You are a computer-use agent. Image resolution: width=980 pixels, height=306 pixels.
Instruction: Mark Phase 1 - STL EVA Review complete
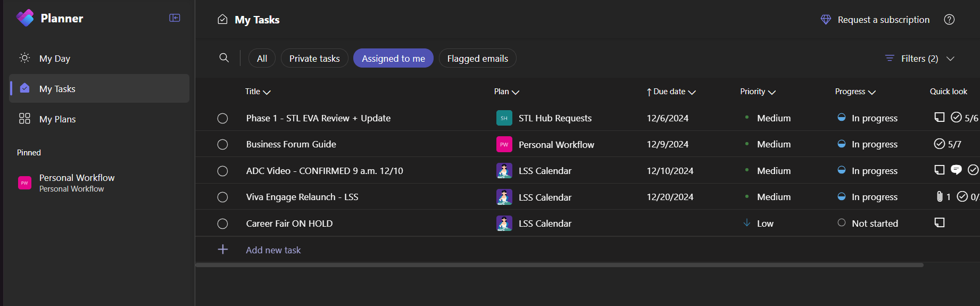[222, 118]
